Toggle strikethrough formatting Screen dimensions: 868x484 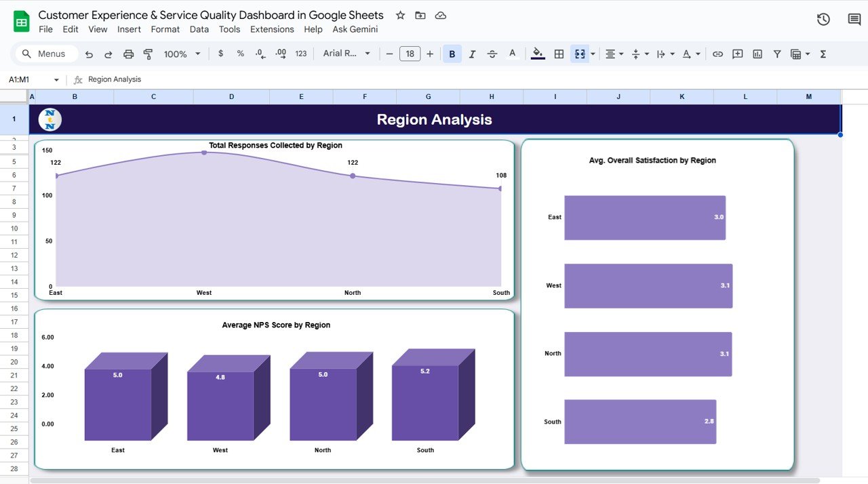(492, 54)
